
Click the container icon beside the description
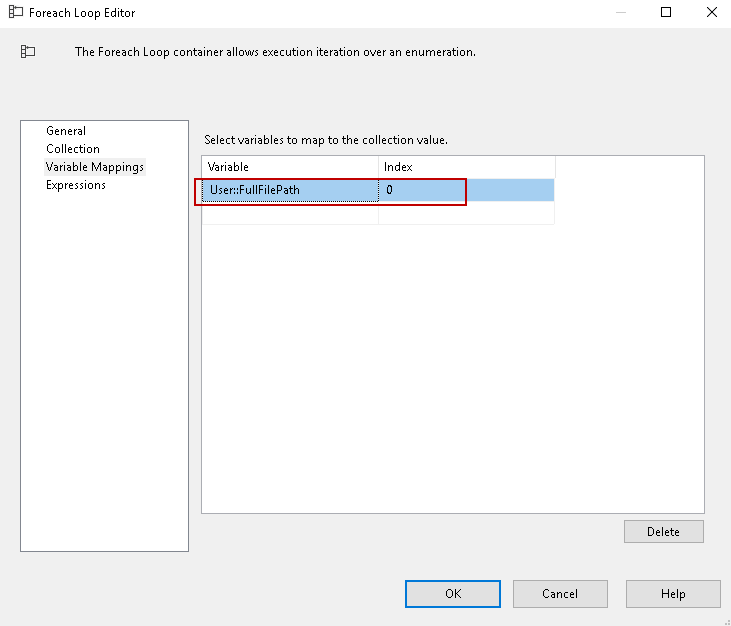(28, 52)
